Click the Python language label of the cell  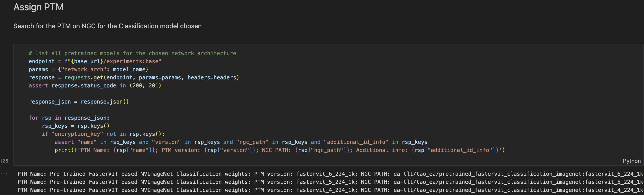tap(631, 161)
